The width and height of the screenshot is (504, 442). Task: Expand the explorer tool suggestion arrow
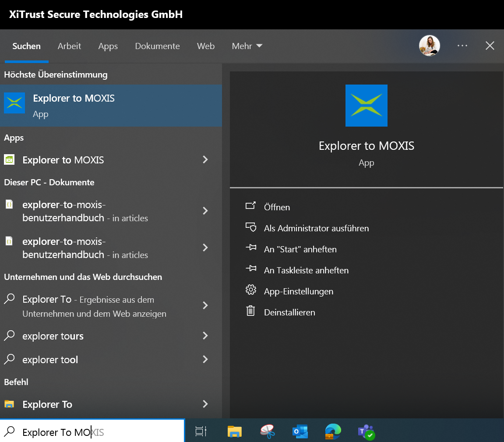[205, 360]
